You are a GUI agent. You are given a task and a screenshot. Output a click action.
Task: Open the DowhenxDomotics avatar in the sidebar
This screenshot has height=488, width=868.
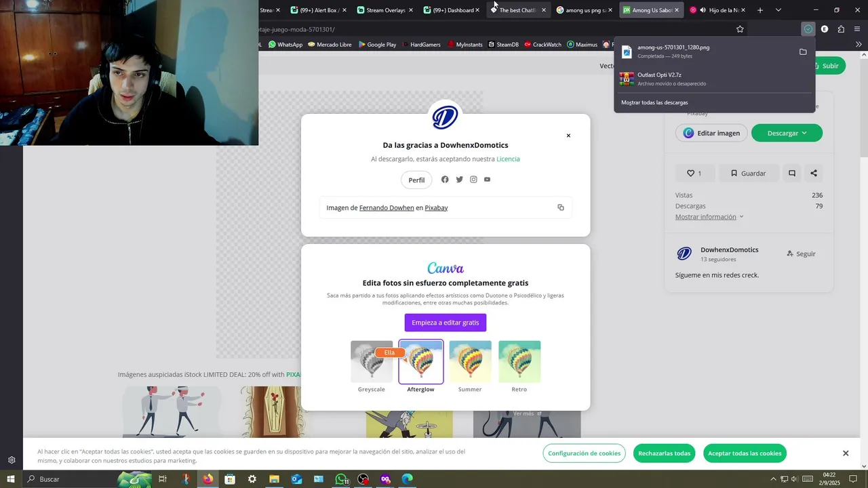(684, 254)
